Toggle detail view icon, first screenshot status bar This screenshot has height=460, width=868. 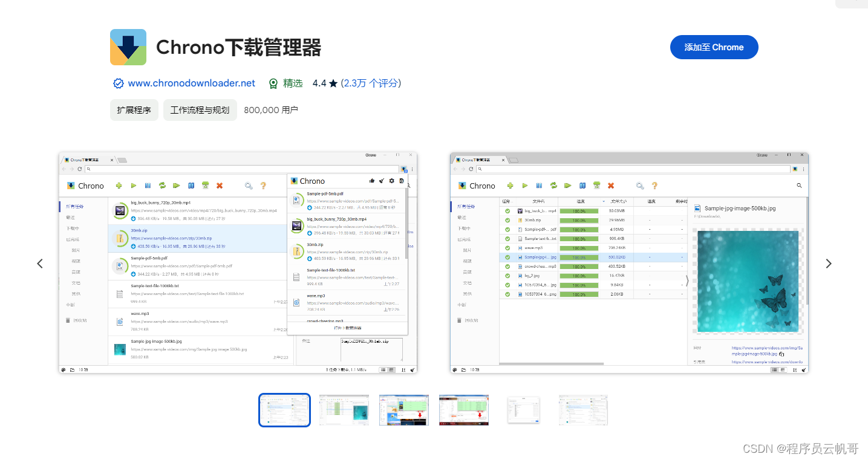pyautogui.click(x=391, y=369)
